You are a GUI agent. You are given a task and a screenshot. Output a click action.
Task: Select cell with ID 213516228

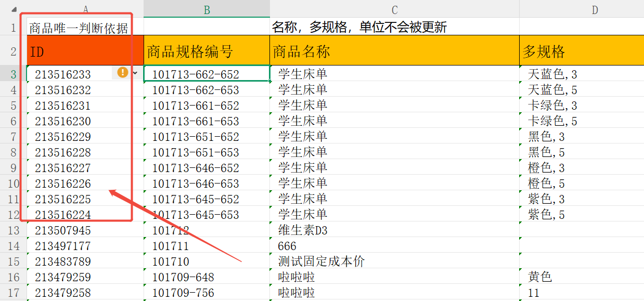click(63, 152)
